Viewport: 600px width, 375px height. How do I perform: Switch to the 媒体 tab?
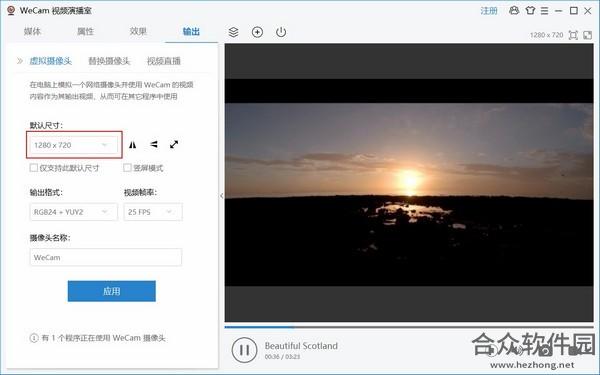pos(32,31)
